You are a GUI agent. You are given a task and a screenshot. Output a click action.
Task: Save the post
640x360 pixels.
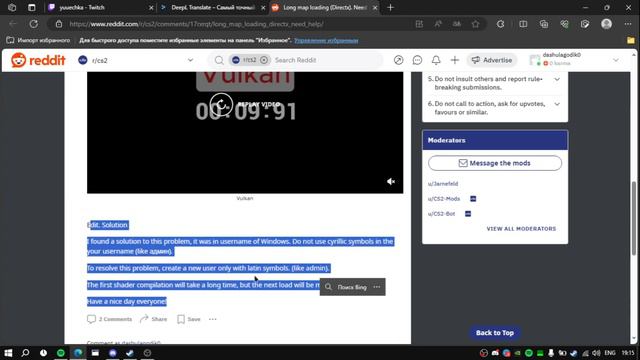point(189,319)
